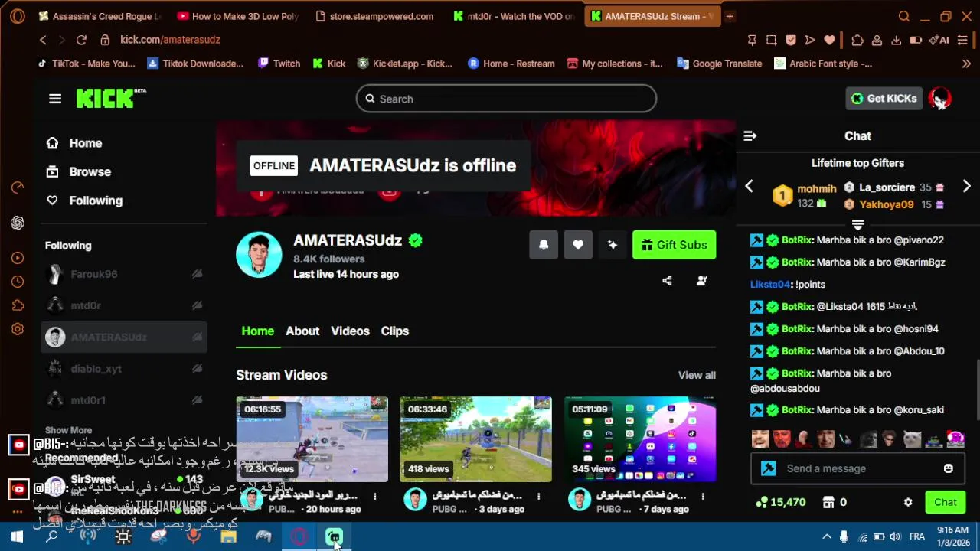The height and width of the screenshot is (551, 980).
Task: Click the green Chat send button
Action: [x=945, y=503]
